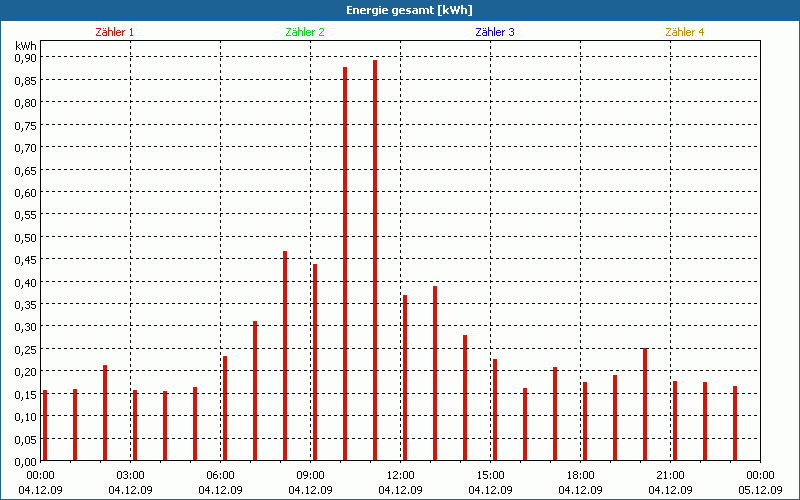Click the red bar at 12:00
The height and width of the screenshot is (500, 800).
point(405,378)
